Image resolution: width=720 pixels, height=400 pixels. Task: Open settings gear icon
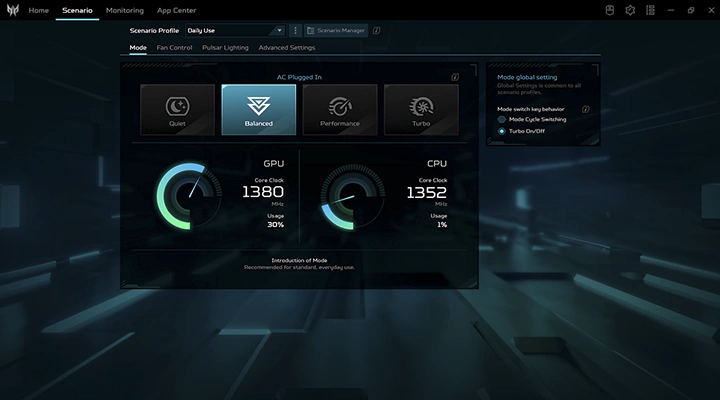[630, 10]
